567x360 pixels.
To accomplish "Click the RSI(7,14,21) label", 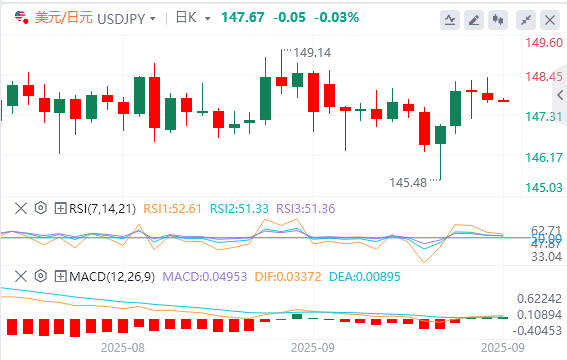I will tap(102, 209).
